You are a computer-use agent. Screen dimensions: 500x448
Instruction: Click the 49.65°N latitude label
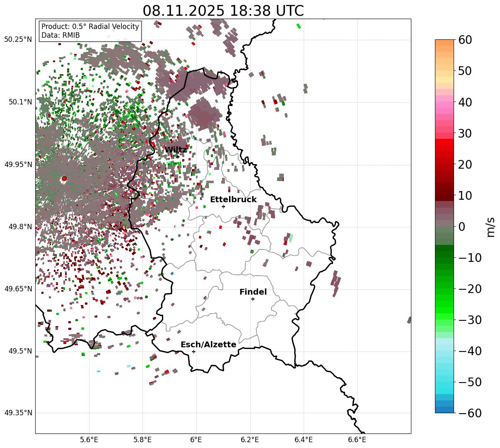18,289
